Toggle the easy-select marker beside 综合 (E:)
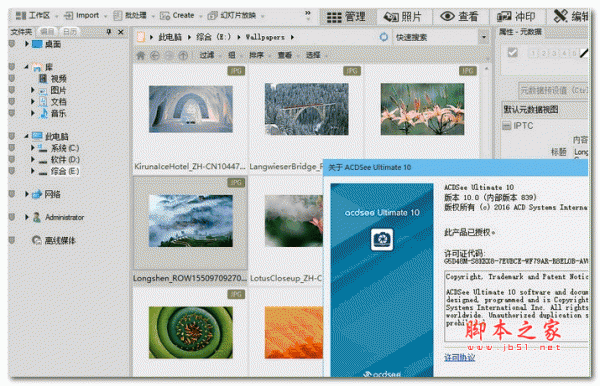Image resolution: width=600 pixels, height=386 pixels. click(x=12, y=171)
